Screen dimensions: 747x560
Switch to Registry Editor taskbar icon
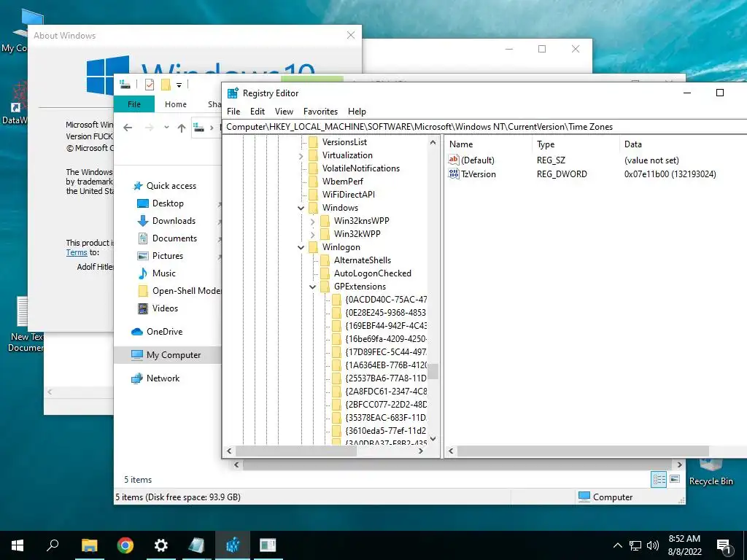click(x=233, y=545)
